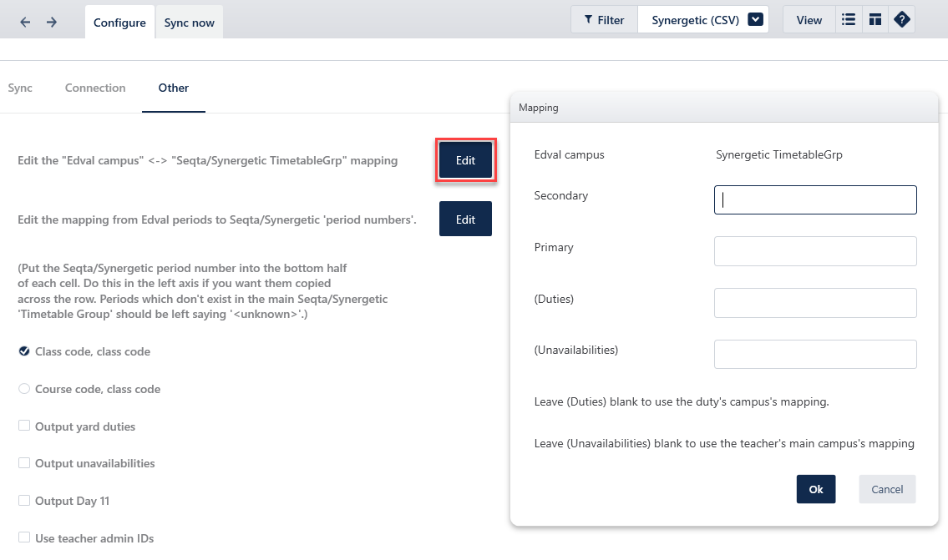Click the Synergetic TimetableGrp column header
The image size is (948, 560).
tap(778, 154)
